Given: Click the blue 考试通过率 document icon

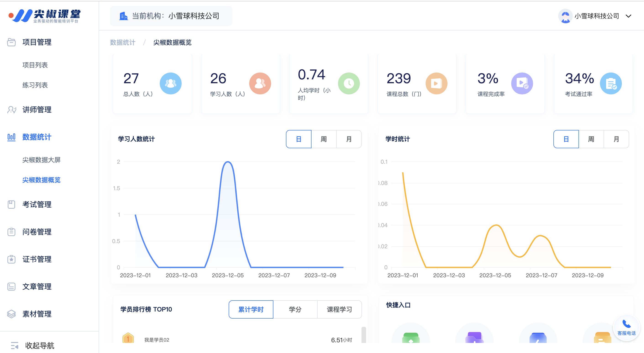Looking at the screenshot, I should coord(611,83).
